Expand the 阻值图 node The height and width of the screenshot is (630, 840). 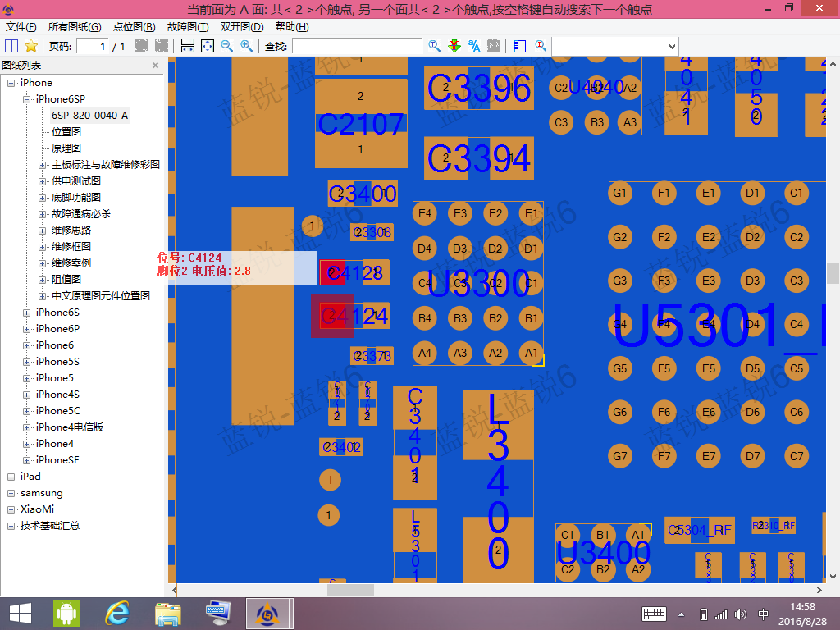point(42,280)
